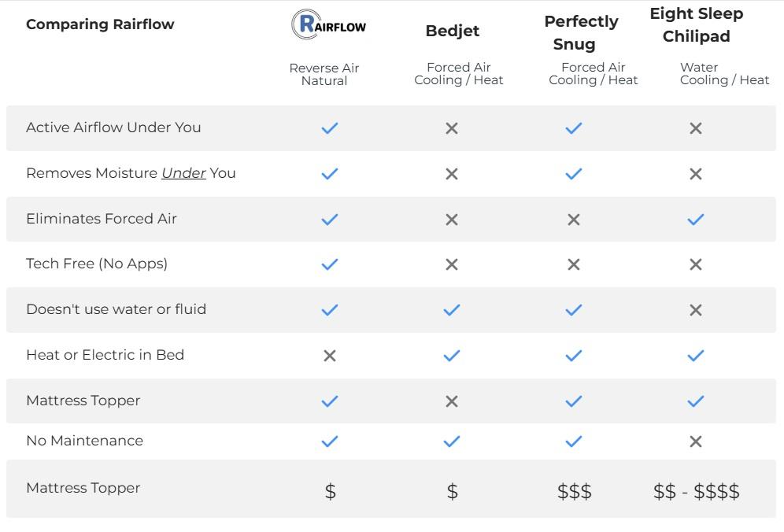
Task: Click Rairflow's checkmark for Active Airflow Under You
Action: click(330, 128)
